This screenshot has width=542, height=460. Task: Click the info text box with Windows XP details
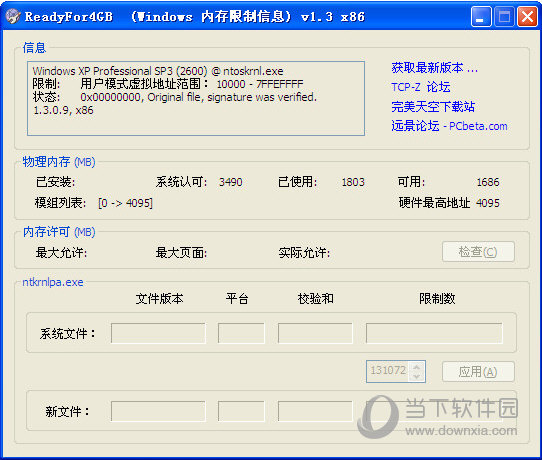[196, 98]
